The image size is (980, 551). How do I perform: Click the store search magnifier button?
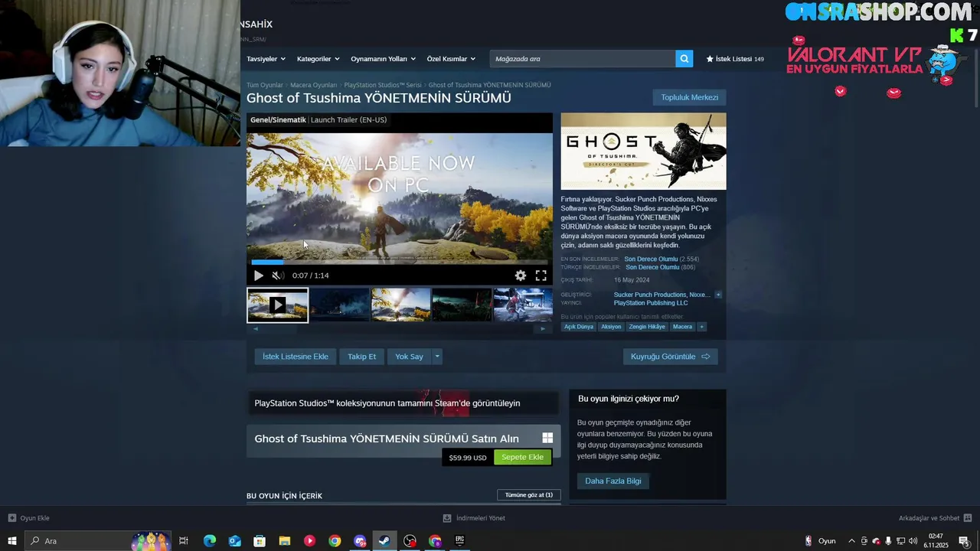click(684, 59)
